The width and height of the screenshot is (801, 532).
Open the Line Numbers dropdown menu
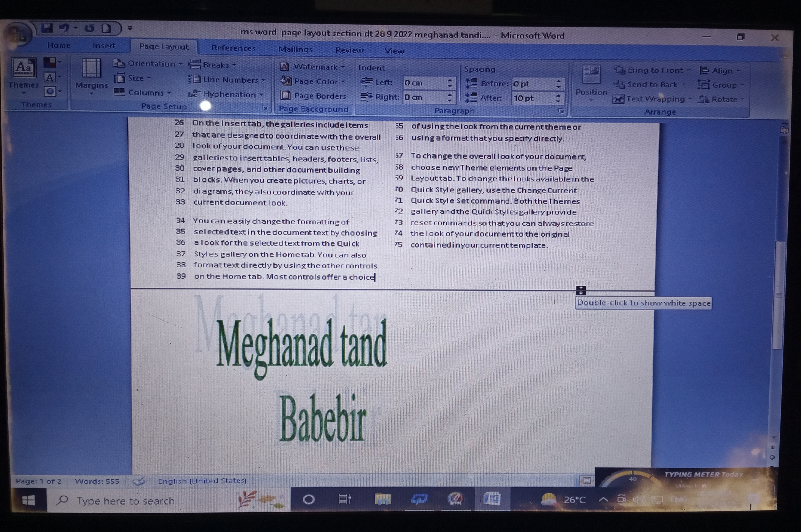[x=231, y=80]
